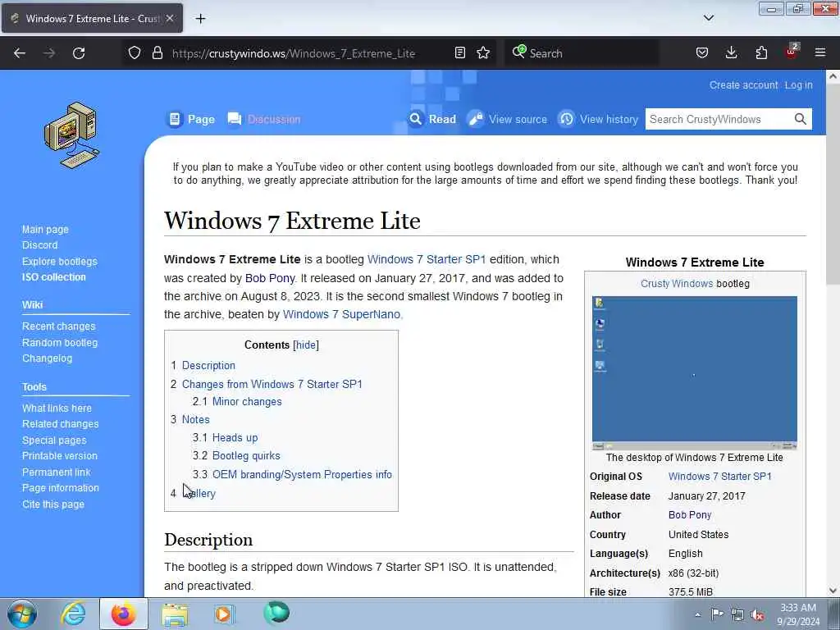Select the Read tab
840x630 pixels.
pos(433,119)
